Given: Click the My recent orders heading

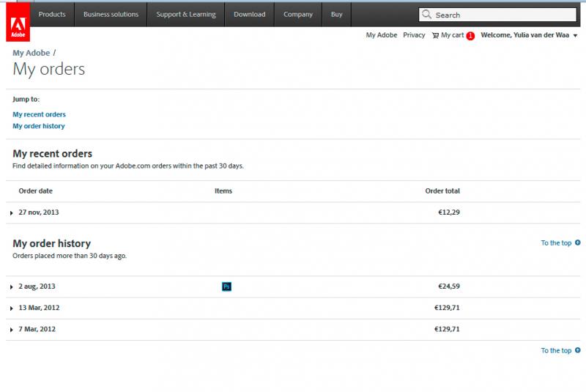Looking at the screenshot, I should point(52,154).
